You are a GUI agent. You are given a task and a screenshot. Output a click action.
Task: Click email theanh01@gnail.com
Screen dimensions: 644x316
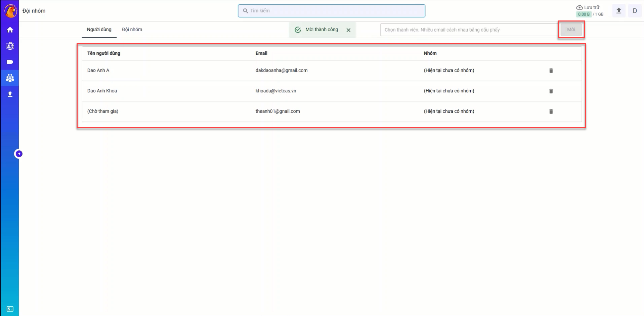[278, 111]
